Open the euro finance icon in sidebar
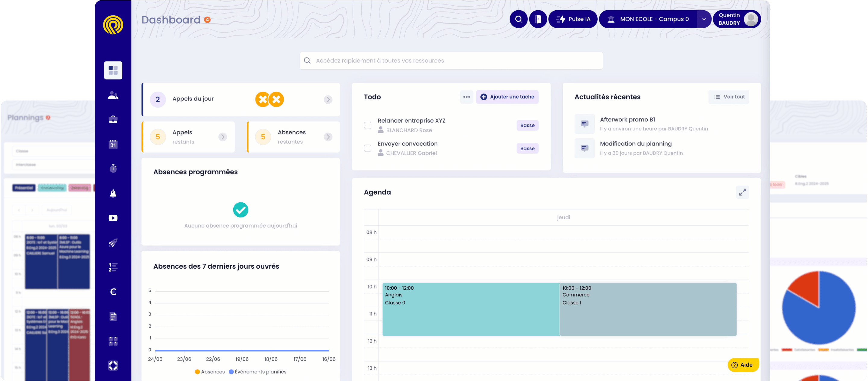 click(x=113, y=292)
